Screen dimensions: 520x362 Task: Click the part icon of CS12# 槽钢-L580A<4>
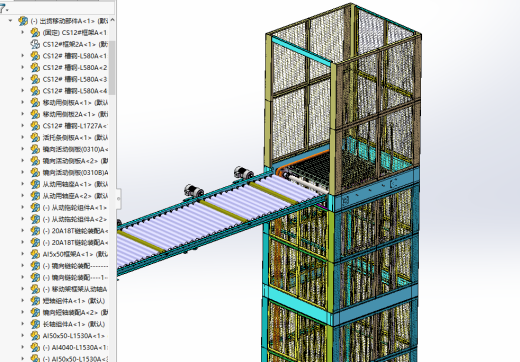point(35,91)
